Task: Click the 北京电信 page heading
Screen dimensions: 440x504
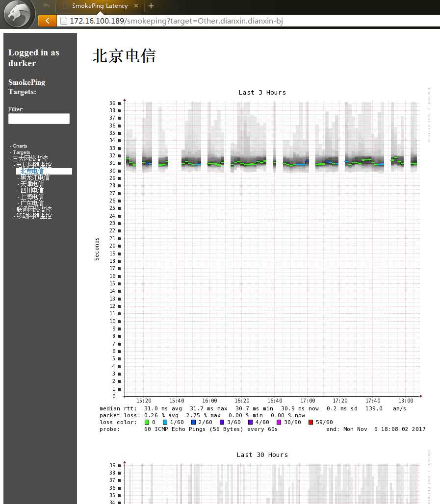Action: [124, 56]
